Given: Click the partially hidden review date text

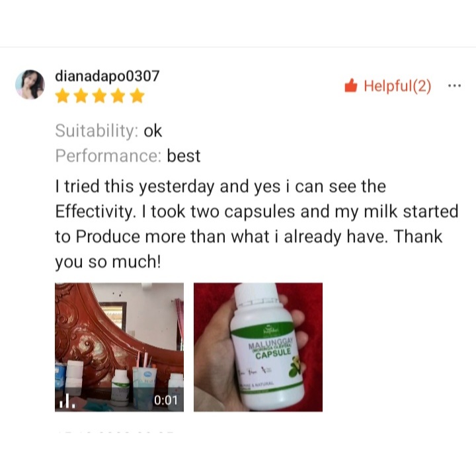Looking at the screenshot, I should [115, 432].
